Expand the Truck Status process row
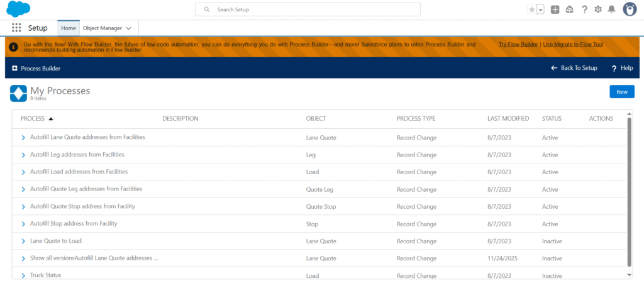 [x=23, y=275]
